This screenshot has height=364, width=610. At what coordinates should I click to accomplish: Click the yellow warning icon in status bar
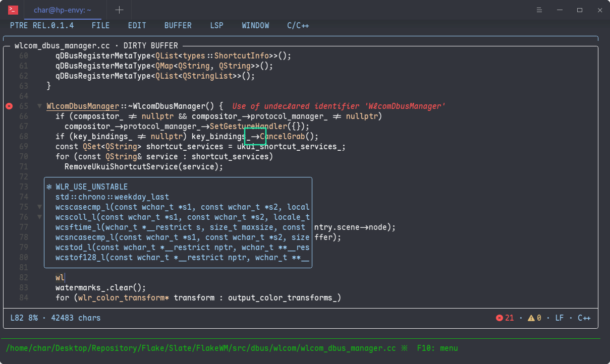coord(531,318)
